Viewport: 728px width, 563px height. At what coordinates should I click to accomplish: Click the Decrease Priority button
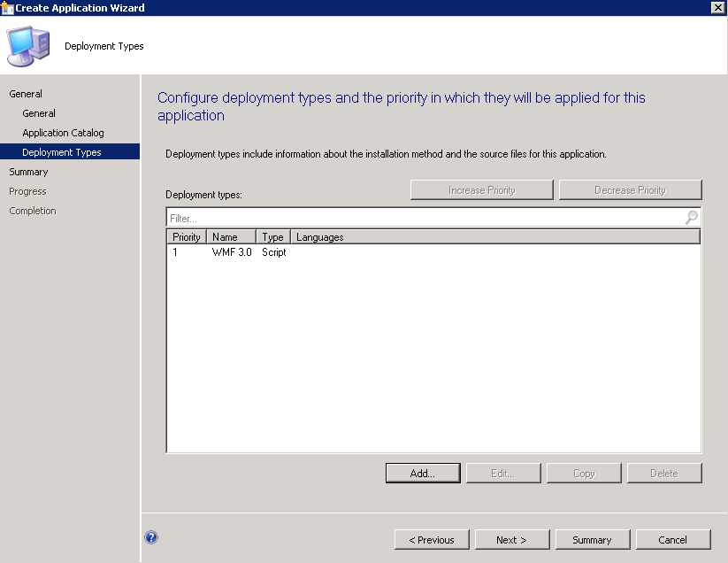point(631,190)
